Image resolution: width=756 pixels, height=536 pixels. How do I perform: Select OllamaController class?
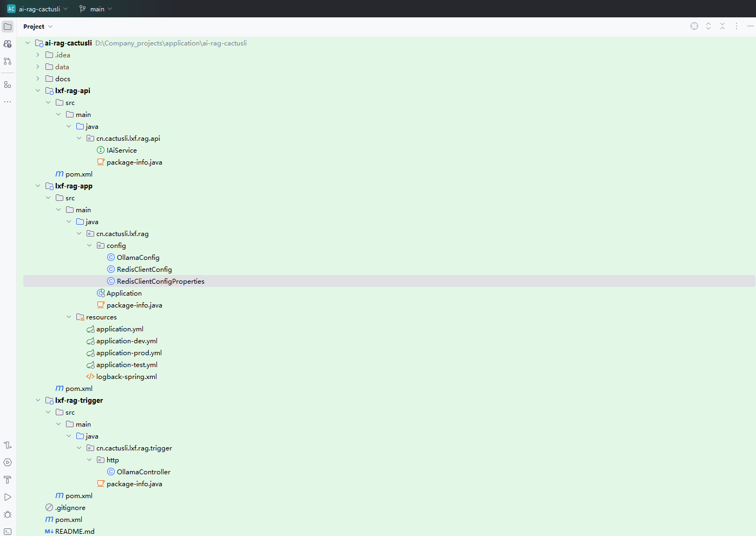[x=143, y=472]
